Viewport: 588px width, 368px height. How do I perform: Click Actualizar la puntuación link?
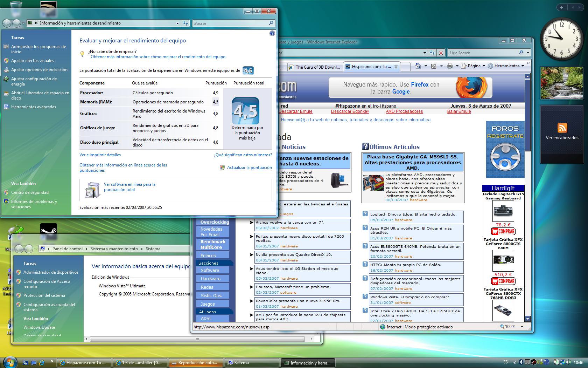click(249, 168)
